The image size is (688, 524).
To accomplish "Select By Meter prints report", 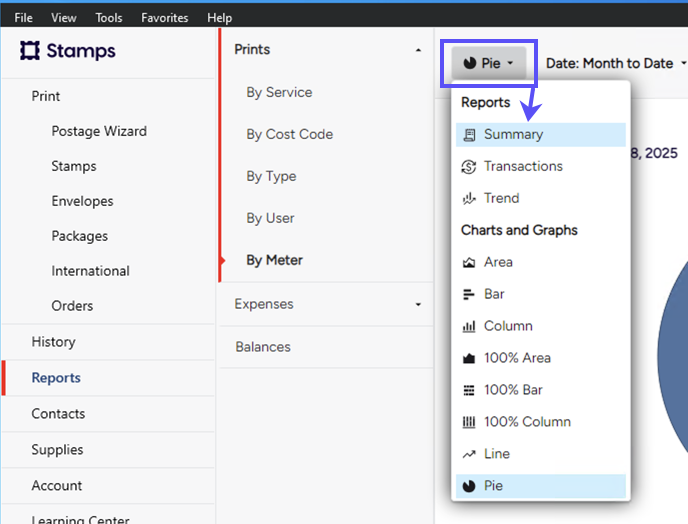I will pos(274,260).
